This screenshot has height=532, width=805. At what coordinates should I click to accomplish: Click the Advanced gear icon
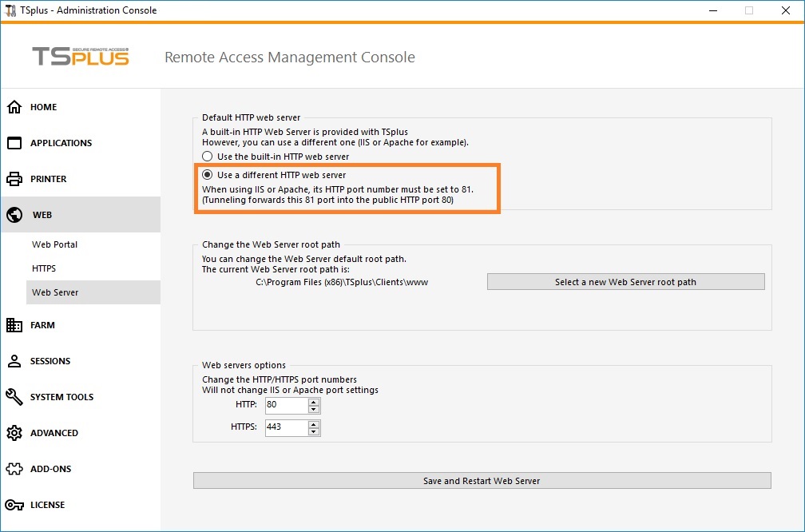14,433
